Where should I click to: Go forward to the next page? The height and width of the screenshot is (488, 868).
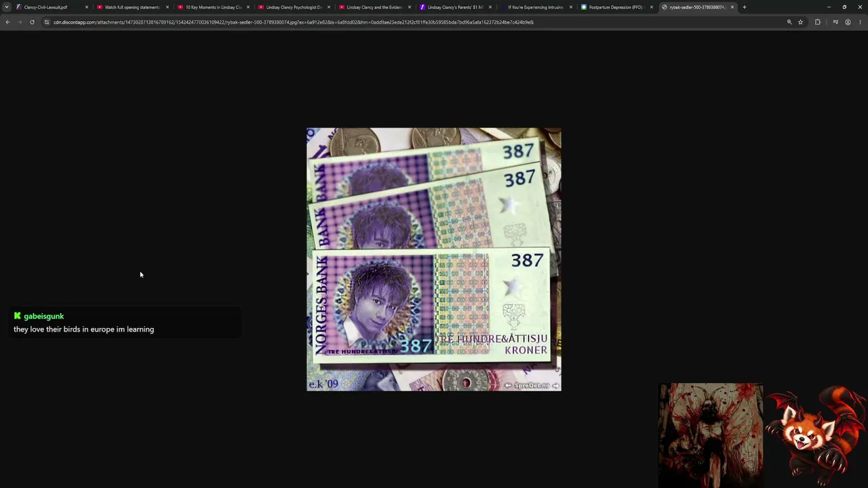[x=20, y=22]
